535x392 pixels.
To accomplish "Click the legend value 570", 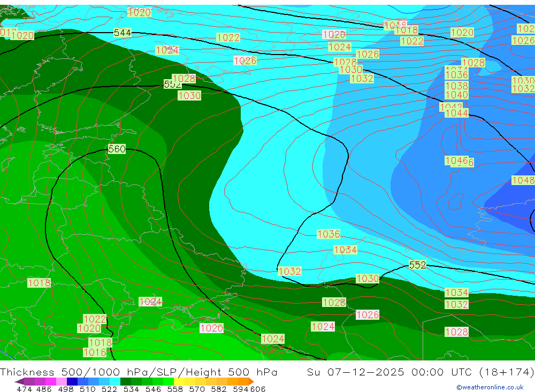I will point(197,389).
